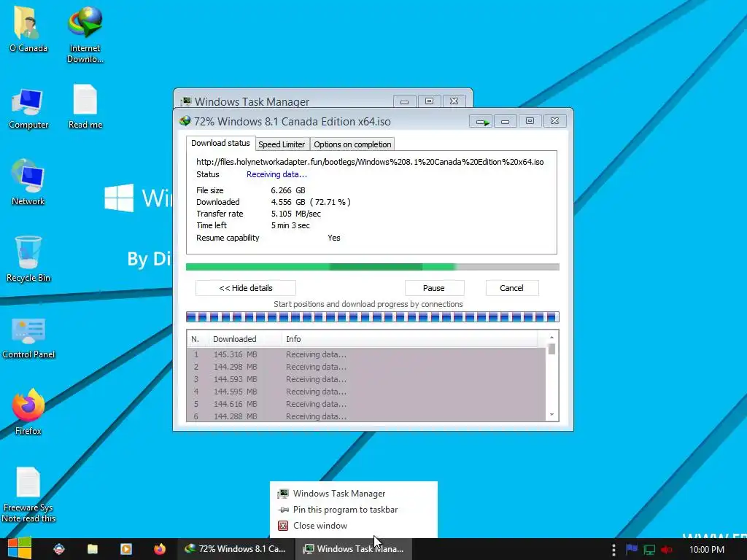Pause the ISO download
747x560 pixels.
click(x=434, y=288)
